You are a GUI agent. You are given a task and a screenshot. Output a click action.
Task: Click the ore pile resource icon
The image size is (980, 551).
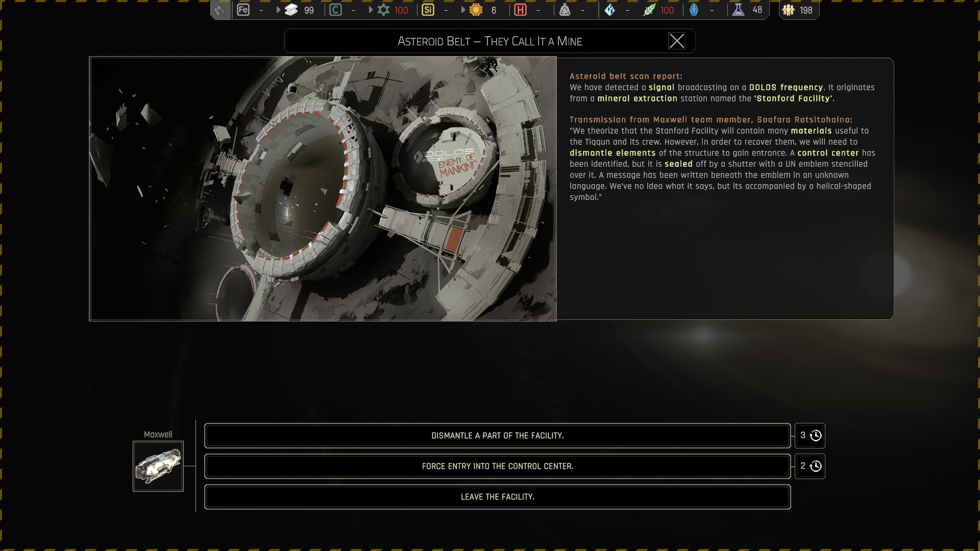click(565, 10)
